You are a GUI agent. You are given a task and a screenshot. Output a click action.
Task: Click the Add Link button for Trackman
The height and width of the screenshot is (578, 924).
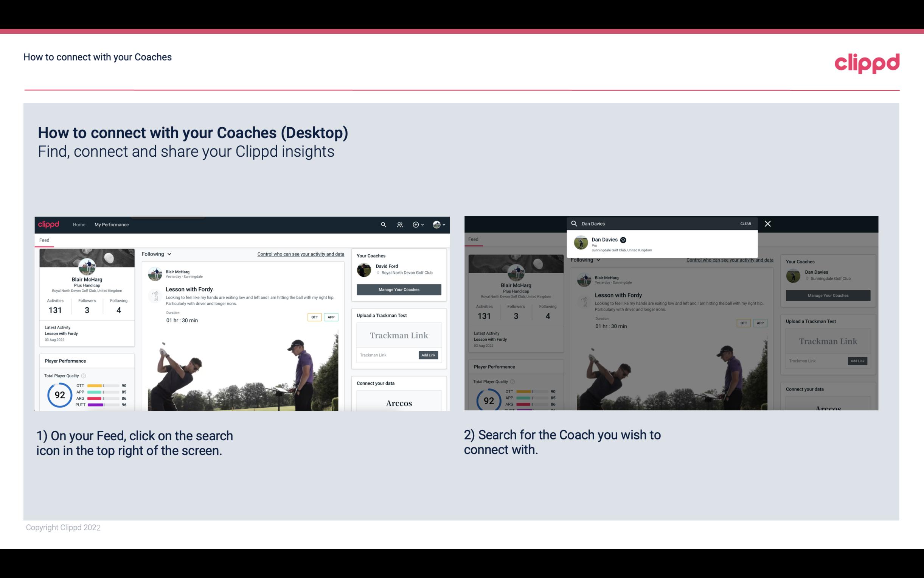pos(429,354)
